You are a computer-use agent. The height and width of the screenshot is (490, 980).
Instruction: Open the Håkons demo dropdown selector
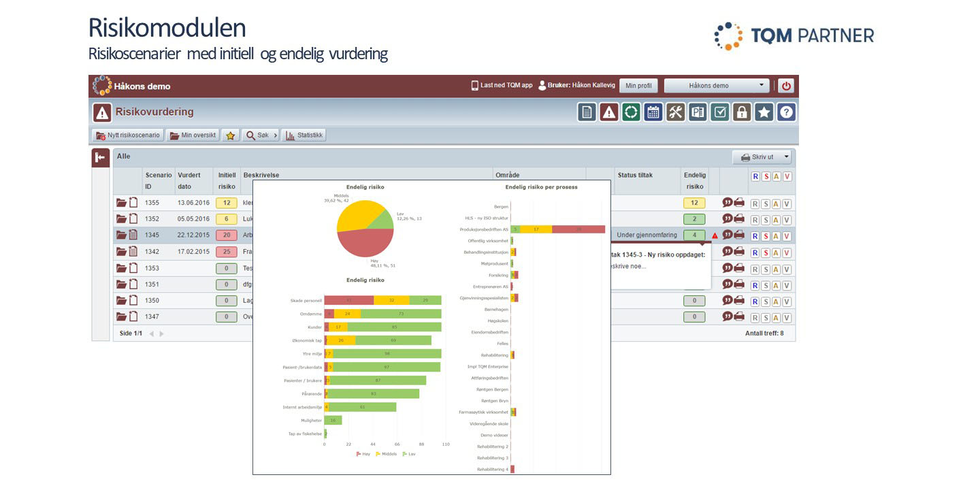coord(717,86)
